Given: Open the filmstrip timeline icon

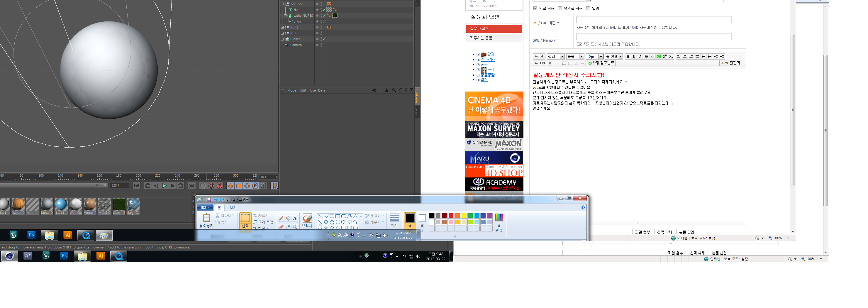Looking at the screenshot, I should [x=274, y=186].
